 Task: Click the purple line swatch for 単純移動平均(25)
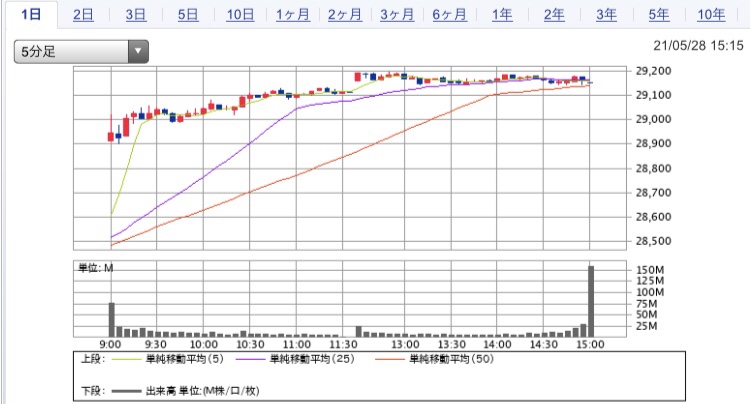tap(251, 360)
